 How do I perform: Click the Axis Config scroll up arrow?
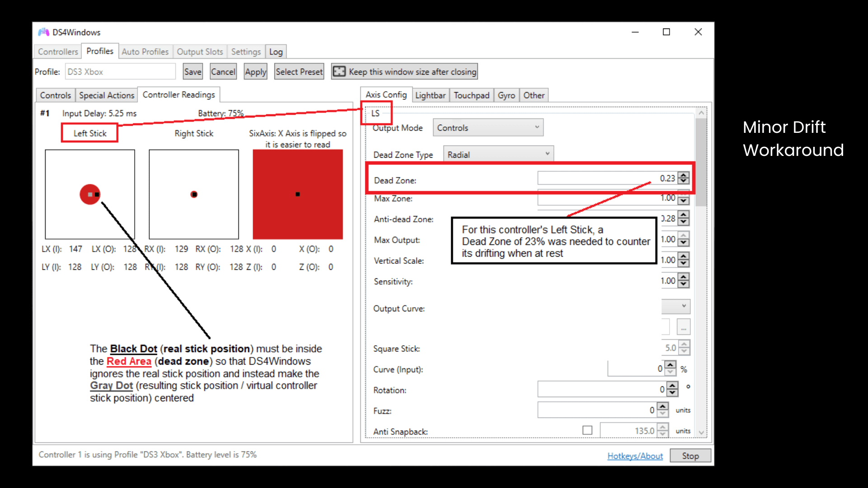701,113
